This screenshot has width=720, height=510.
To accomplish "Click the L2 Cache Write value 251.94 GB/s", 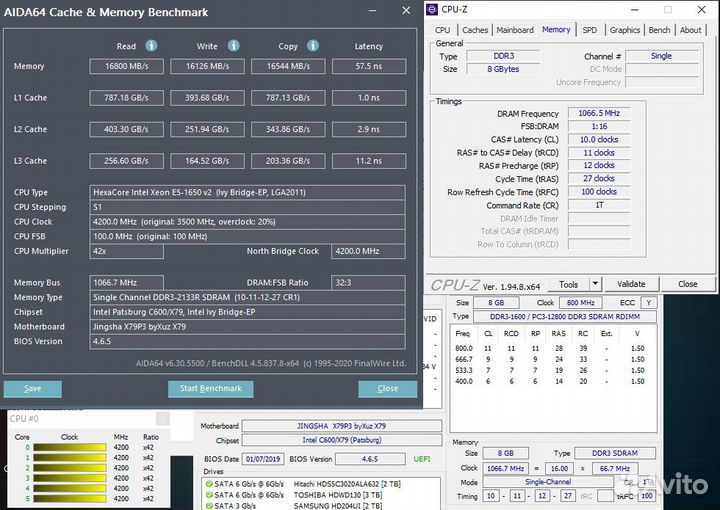I will (207, 129).
